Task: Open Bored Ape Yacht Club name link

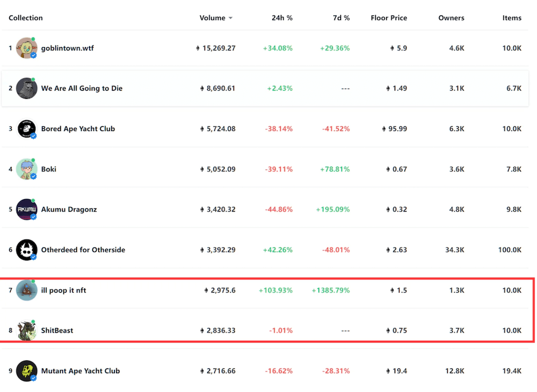Action: pyautogui.click(x=78, y=129)
